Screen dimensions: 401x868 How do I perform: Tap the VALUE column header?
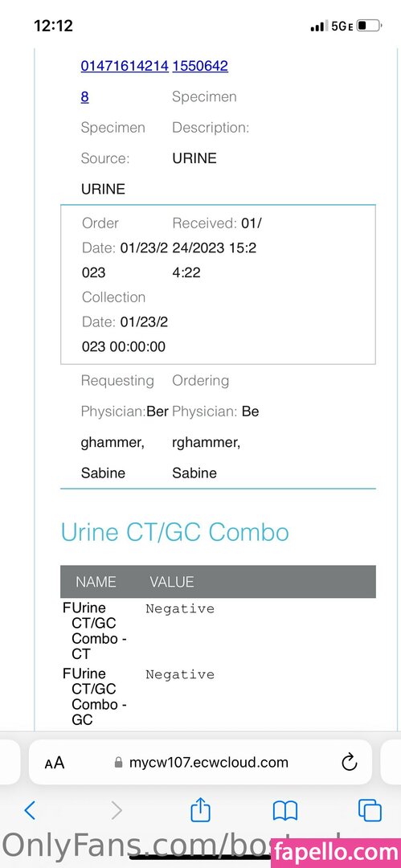[172, 582]
